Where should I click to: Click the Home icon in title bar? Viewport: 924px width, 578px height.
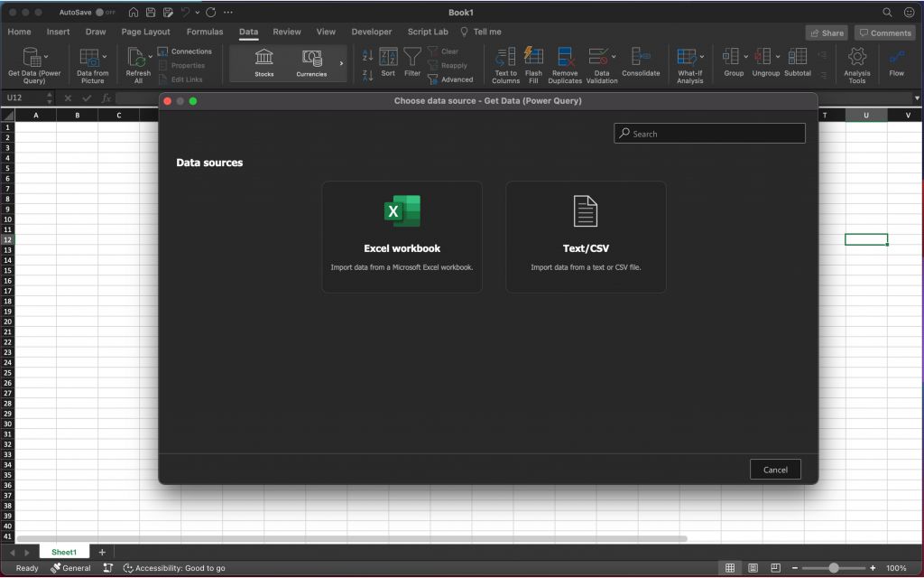click(134, 13)
